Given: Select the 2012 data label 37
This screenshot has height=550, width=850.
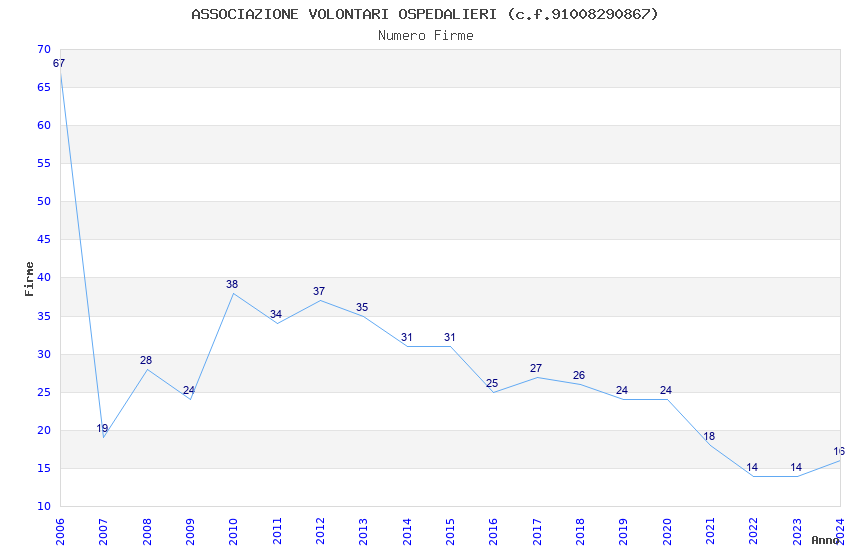Looking at the screenshot, I should pos(319,291).
